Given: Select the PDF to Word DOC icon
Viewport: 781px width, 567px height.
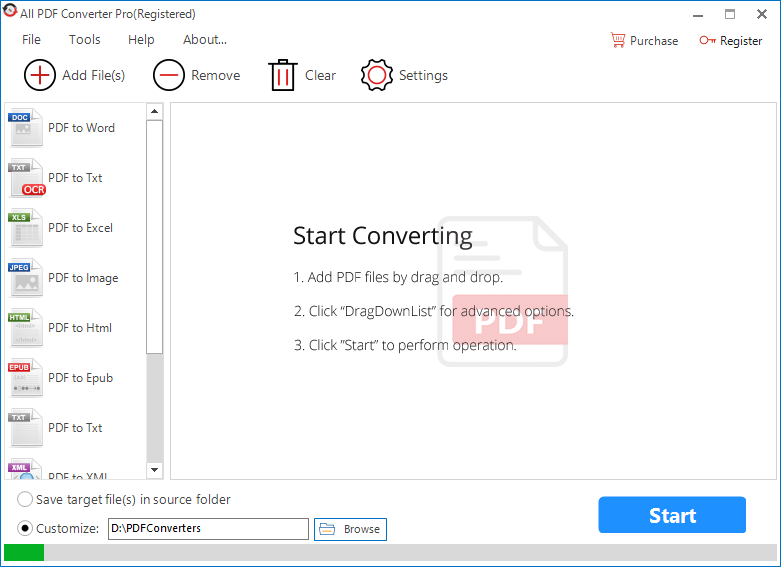Looking at the screenshot, I should [25, 128].
